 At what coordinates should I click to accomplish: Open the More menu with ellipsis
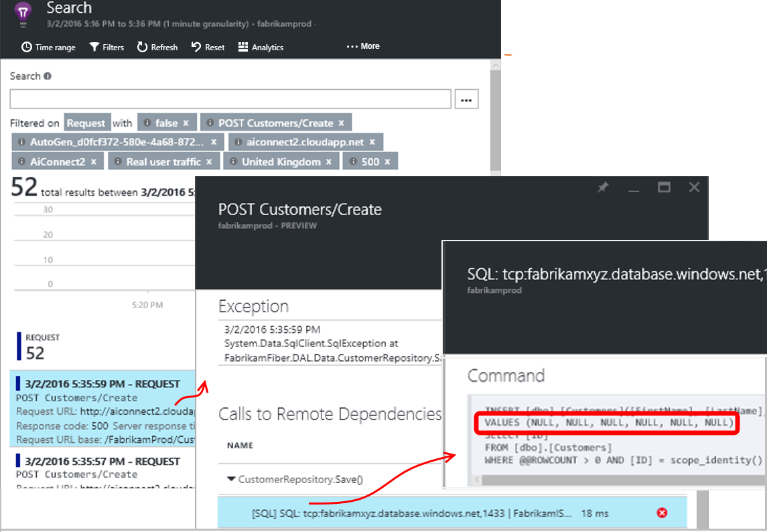pyautogui.click(x=363, y=46)
